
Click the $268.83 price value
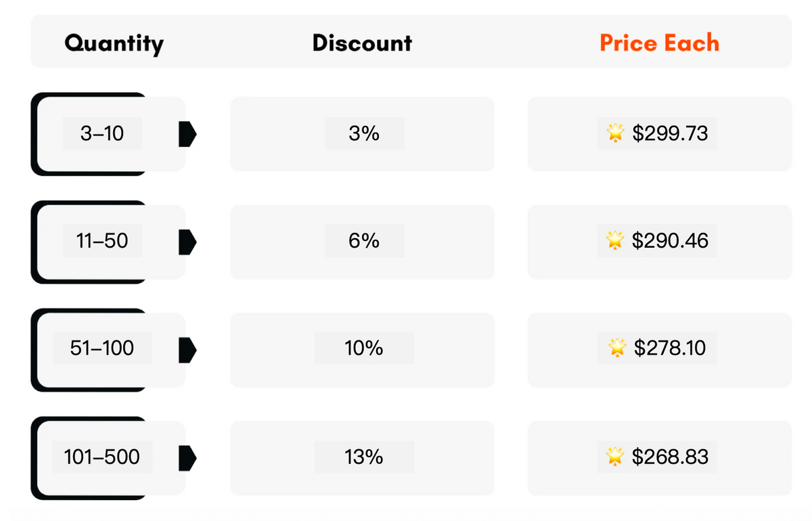pos(670,457)
